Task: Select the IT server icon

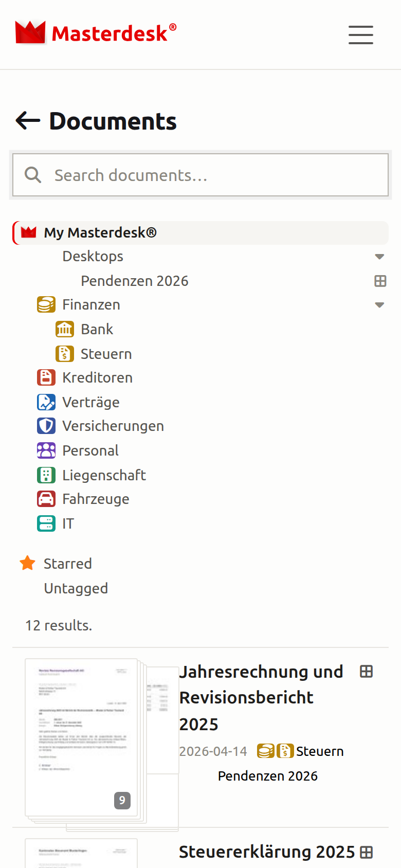Action: [x=46, y=523]
